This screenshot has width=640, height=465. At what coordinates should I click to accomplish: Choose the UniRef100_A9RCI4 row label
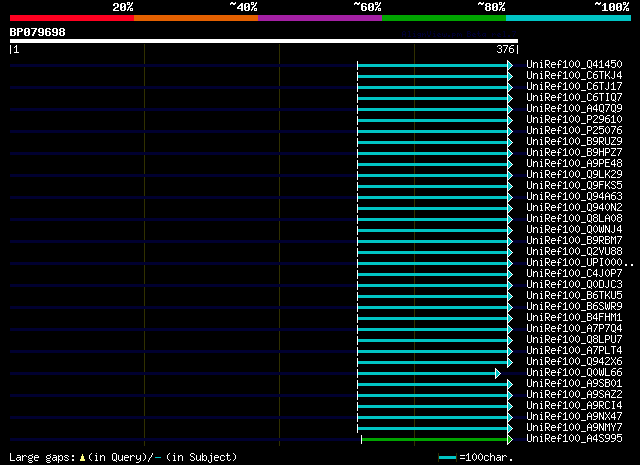coord(574,406)
